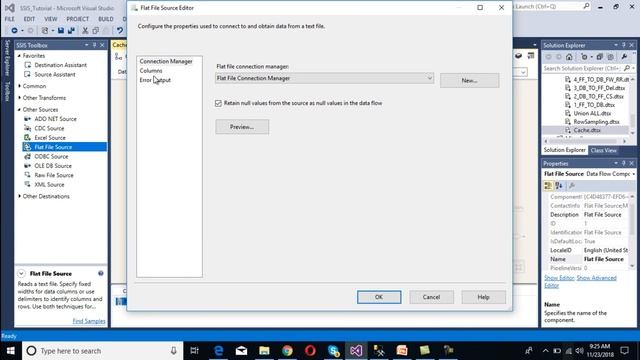Collapse Other Sources group in toolbox

19,110
